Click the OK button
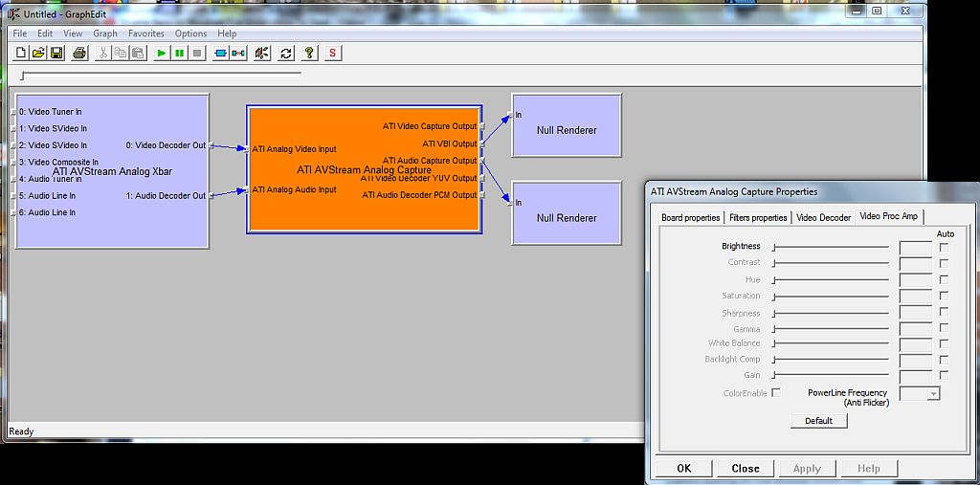Viewport: 980px width, 485px height. tap(683, 468)
